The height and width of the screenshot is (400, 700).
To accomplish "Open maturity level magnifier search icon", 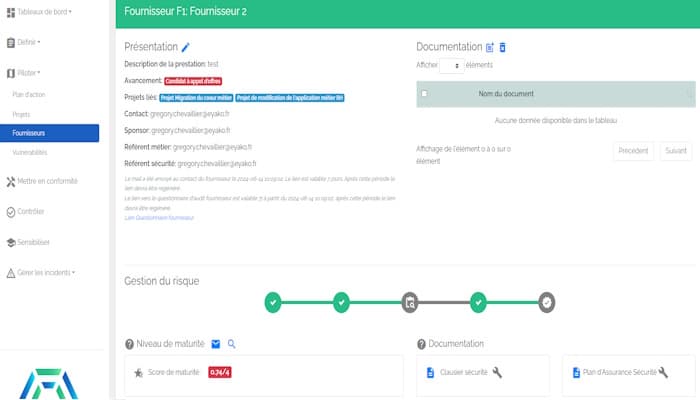I will (x=231, y=344).
